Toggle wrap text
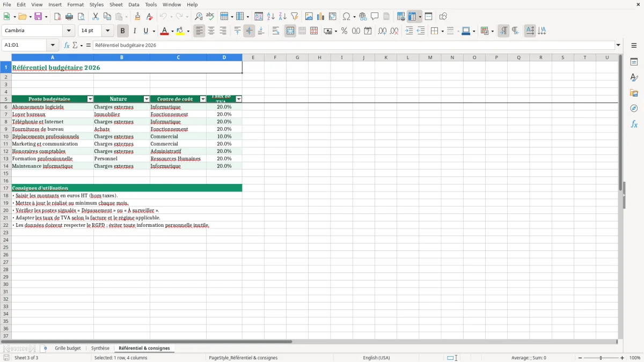 click(276, 31)
